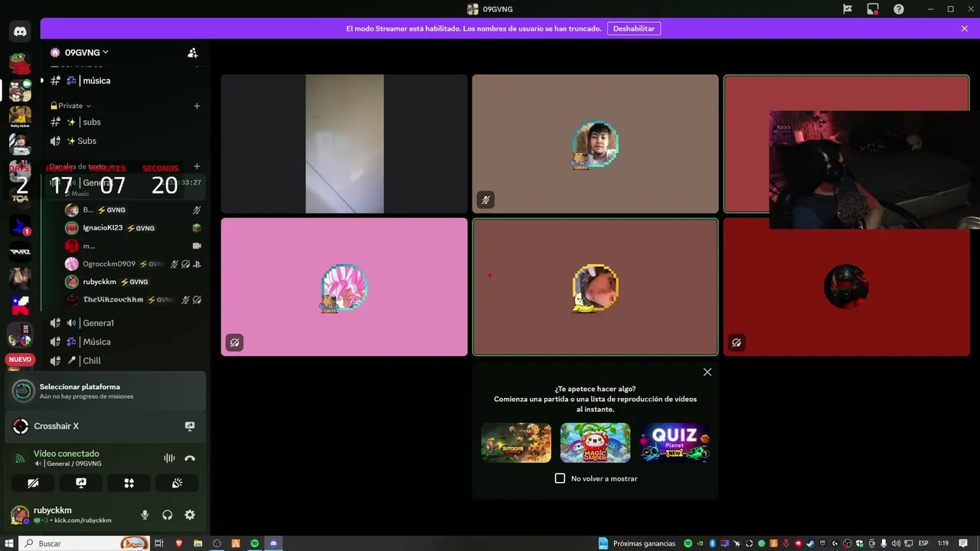Screen dimensions: 980x551
Task: Focus the participant tile showing camera video
Action: (345, 144)
